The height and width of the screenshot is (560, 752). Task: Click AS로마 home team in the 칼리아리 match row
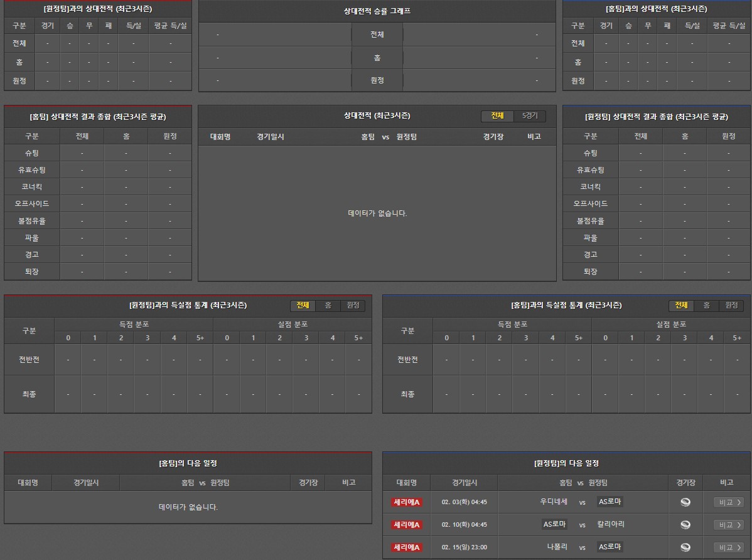[554, 524]
